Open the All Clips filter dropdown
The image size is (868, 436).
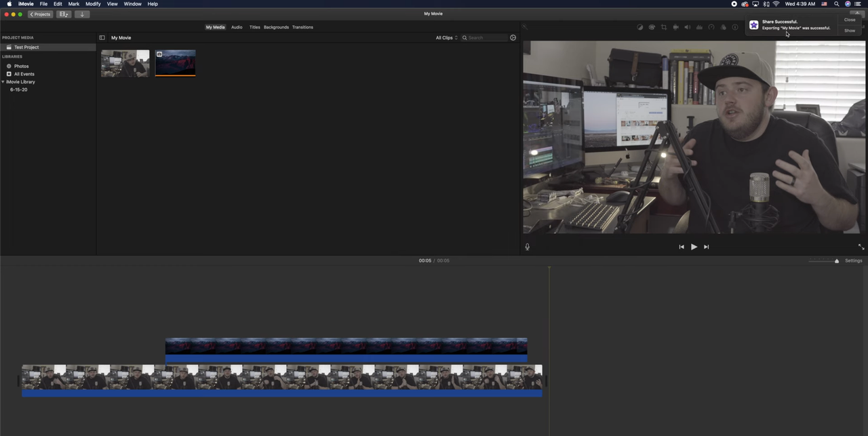pyautogui.click(x=446, y=38)
